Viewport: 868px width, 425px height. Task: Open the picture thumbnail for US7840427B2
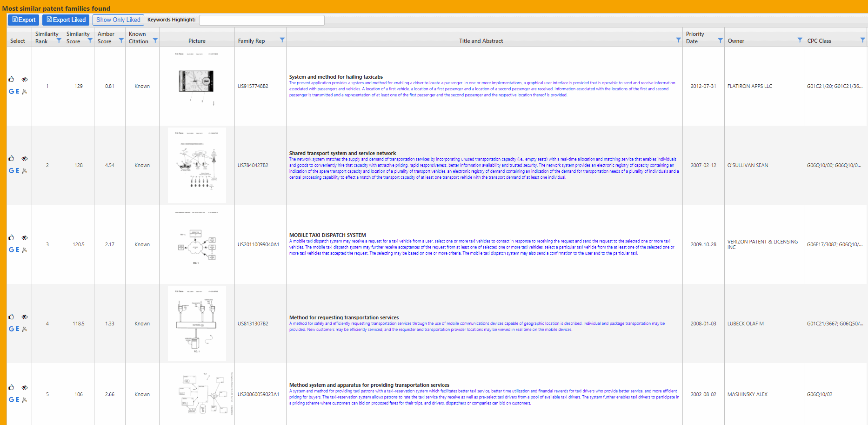pos(197,165)
